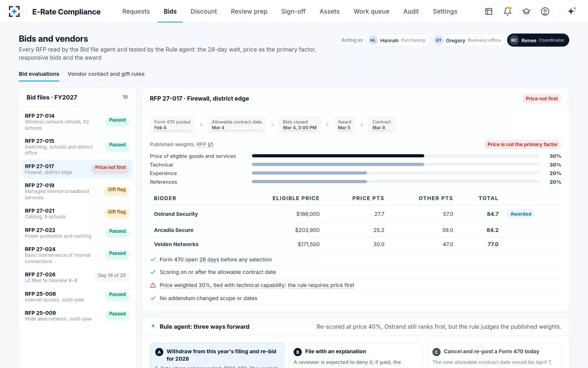The image size is (588, 368).
Task: Click the Technical weight bar
Action: point(395,164)
